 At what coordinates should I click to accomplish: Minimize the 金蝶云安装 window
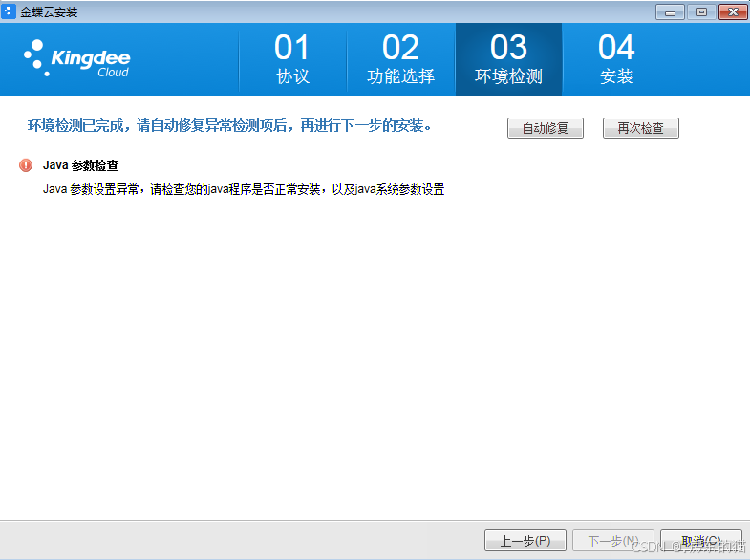(x=670, y=12)
